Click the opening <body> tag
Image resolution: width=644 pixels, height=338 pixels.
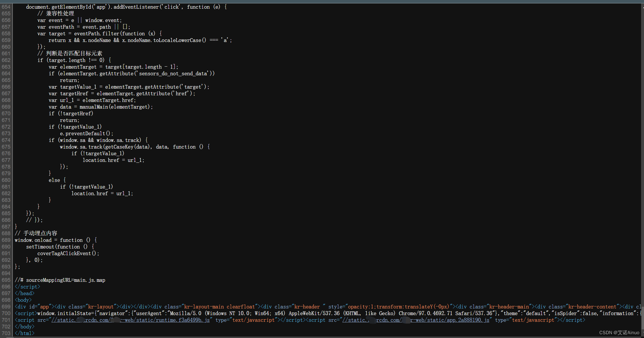pos(23,300)
